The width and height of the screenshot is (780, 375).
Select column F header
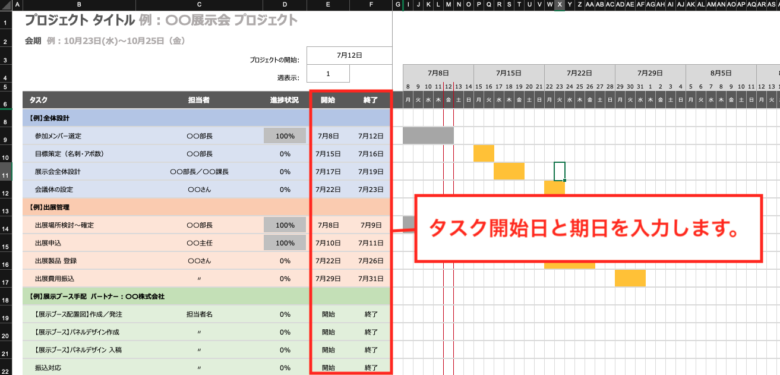371,5
